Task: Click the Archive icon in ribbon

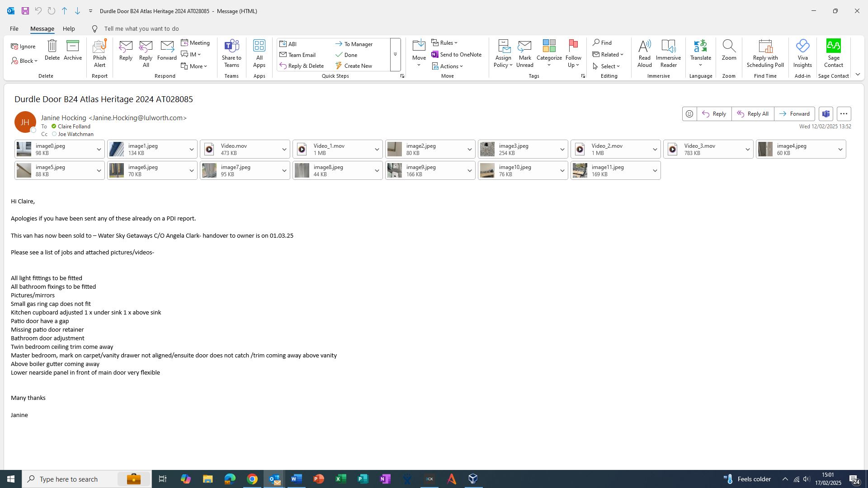Action: [72, 50]
